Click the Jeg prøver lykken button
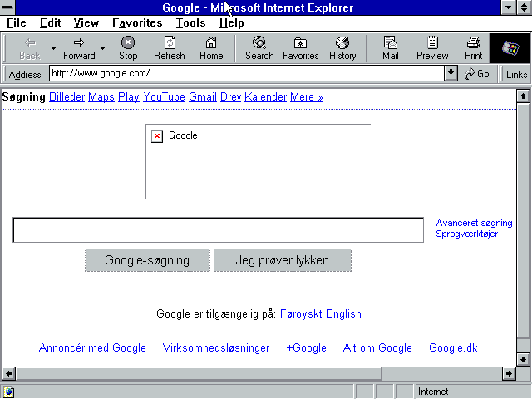Screen dimensions: 532x399 click(x=283, y=260)
